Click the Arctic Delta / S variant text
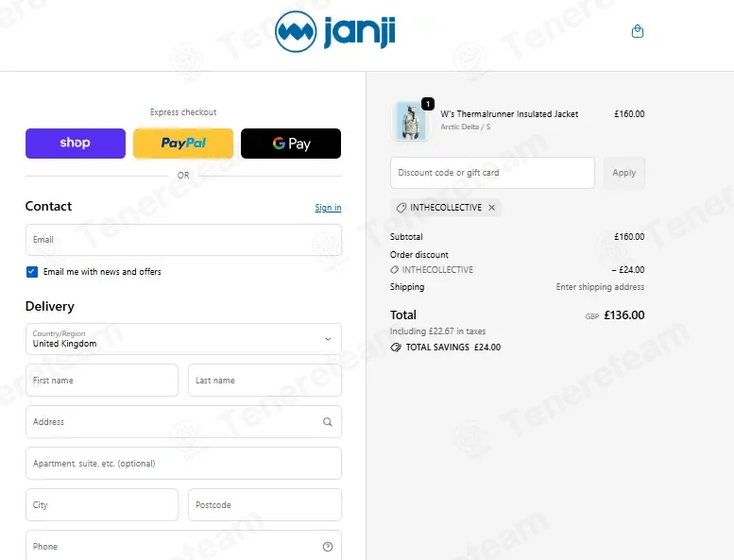 (x=466, y=127)
